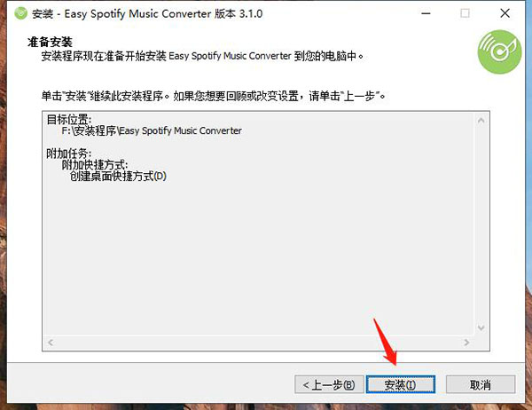Click the summary box scroll-down arrow

coord(481,327)
